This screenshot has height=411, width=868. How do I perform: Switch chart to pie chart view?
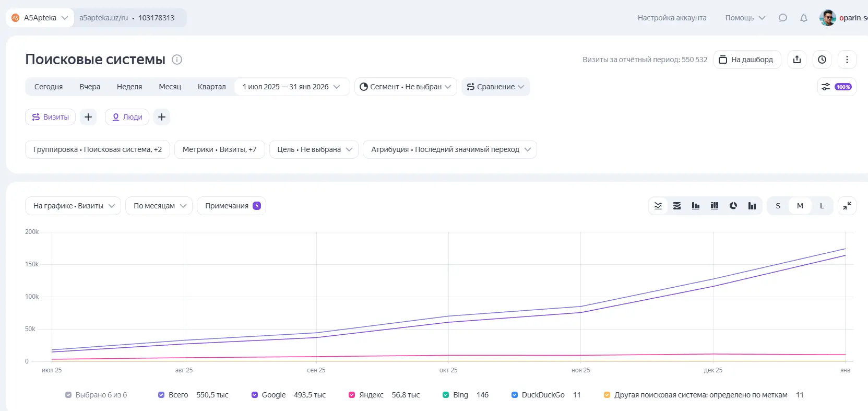click(733, 206)
